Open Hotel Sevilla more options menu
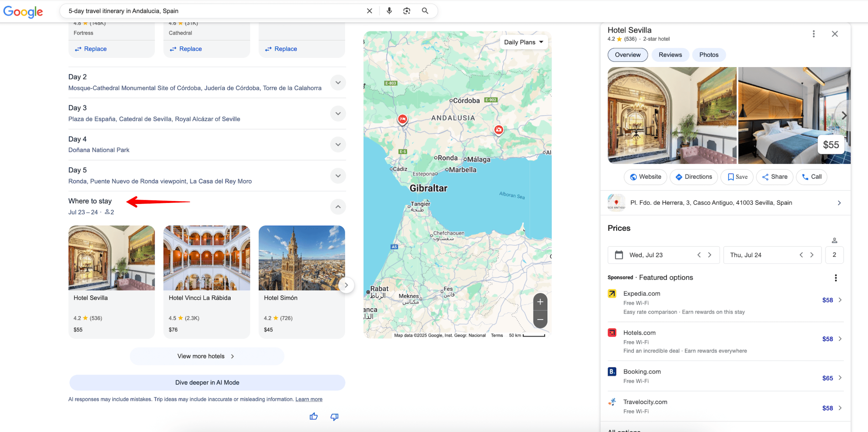The width and height of the screenshot is (868, 432). coord(813,34)
